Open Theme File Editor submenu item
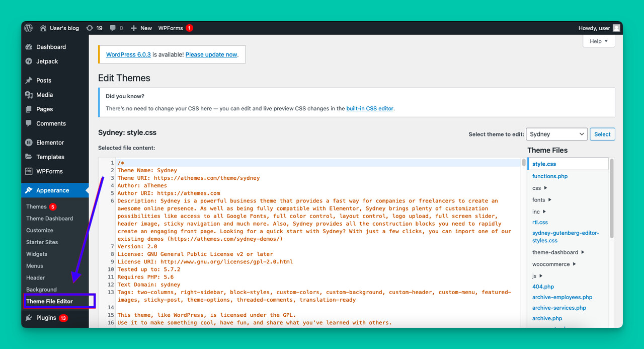 click(x=49, y=301)
